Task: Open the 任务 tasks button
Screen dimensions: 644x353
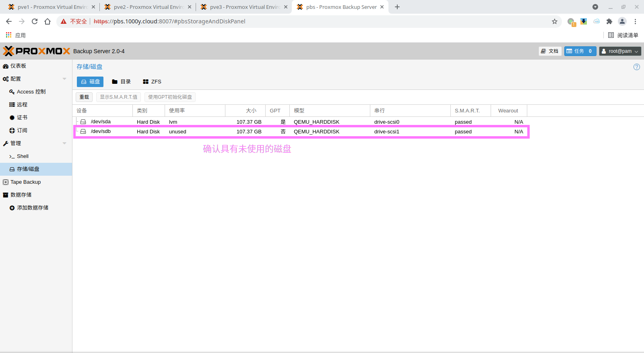Action: click(x=580, y=51)
